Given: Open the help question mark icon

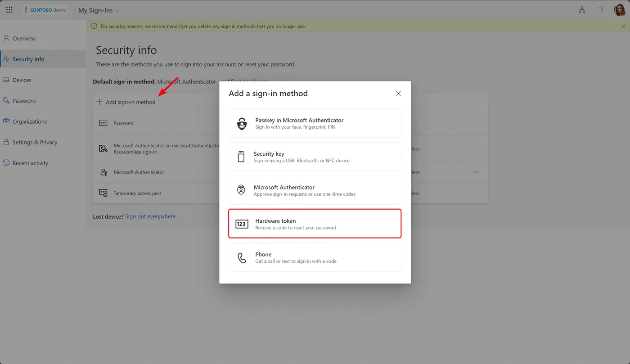Looking at the screenshot, I should tap(601, 10).
